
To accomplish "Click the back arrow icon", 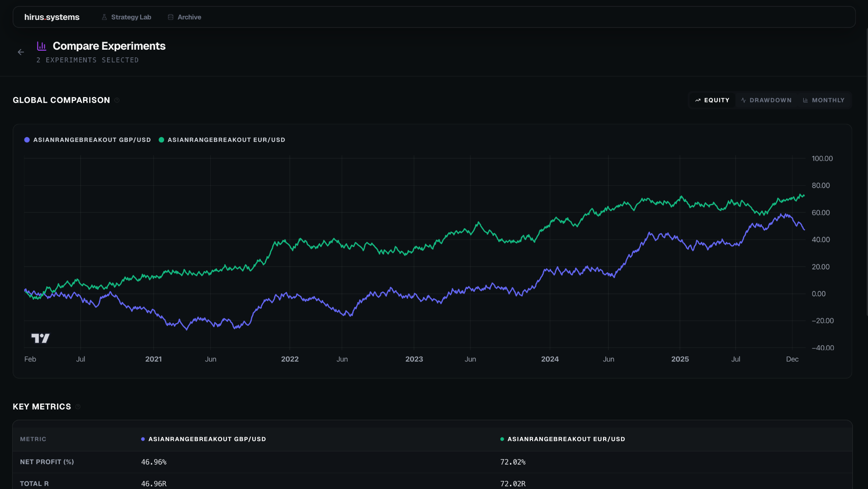I will [x=21, y=52].
